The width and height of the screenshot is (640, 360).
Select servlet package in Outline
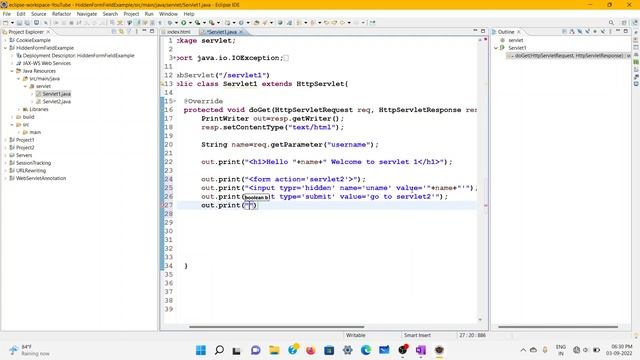[x=516, y=40]
